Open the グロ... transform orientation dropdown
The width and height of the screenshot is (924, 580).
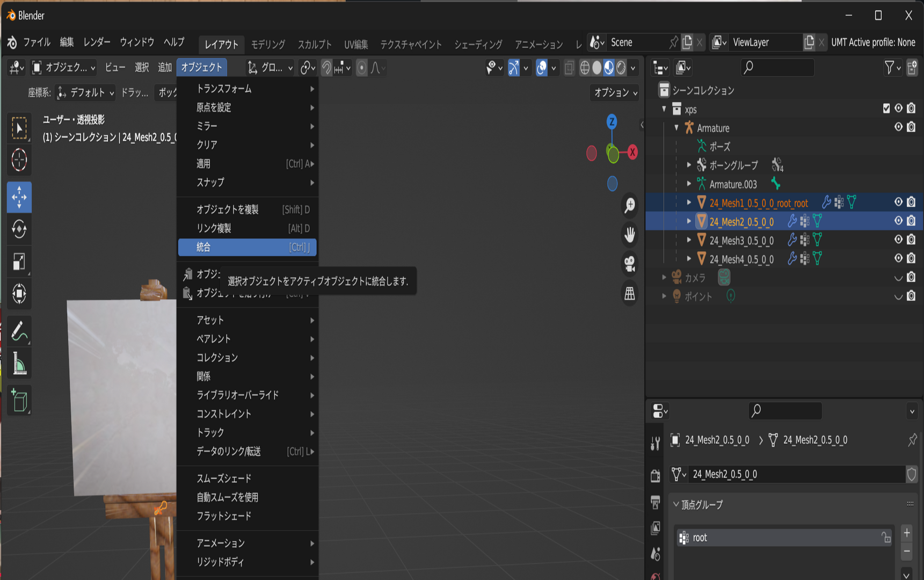pos(270,68)
